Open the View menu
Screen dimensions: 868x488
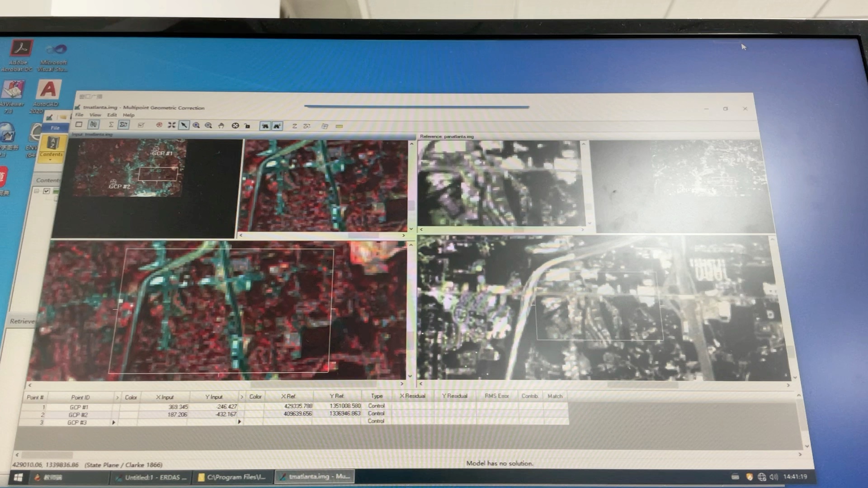[x=95, y=115]
